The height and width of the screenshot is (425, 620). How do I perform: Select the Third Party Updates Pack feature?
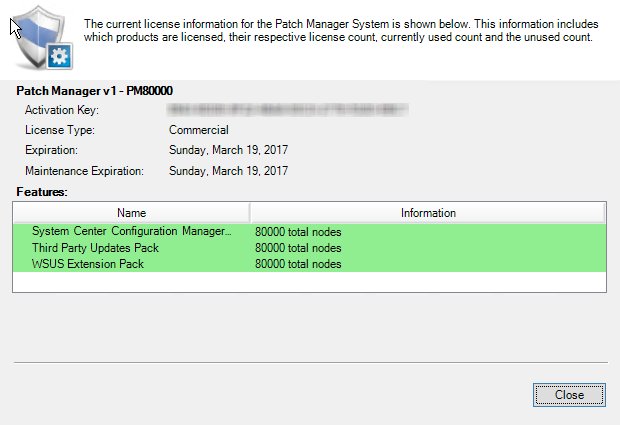pyautogui.click(x=95, y=247)
